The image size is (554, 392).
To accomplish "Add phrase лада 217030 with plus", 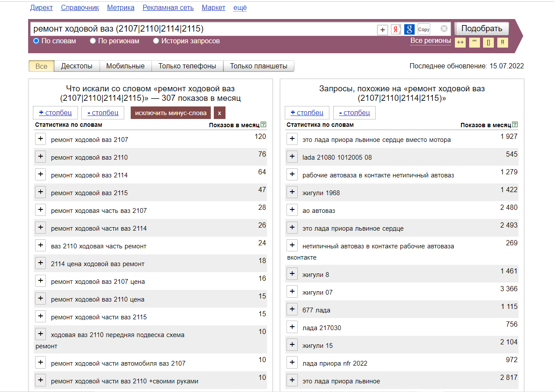I will coord(292,327).
